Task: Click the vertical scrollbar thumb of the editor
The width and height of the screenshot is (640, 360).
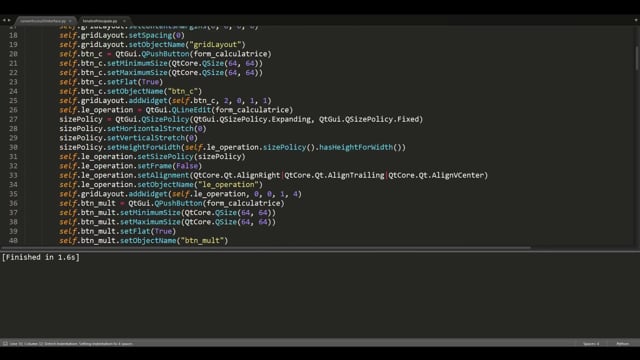Action: coord(636,57)
